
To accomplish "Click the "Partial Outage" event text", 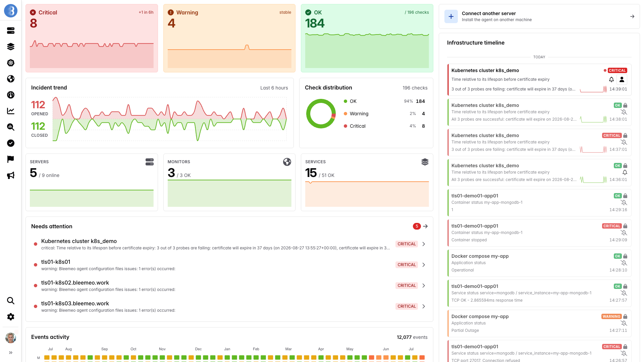I will (x=465, y=330).
